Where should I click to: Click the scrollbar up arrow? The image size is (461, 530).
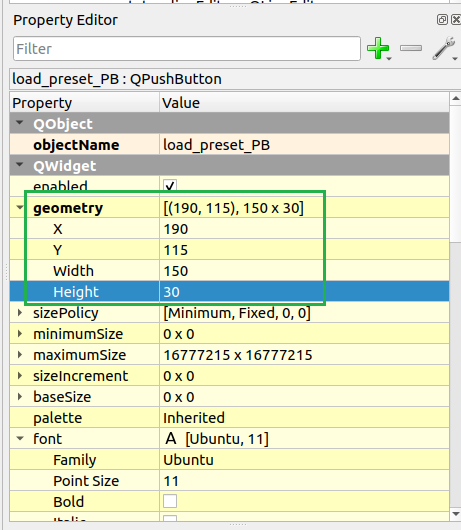click(455, 98)
